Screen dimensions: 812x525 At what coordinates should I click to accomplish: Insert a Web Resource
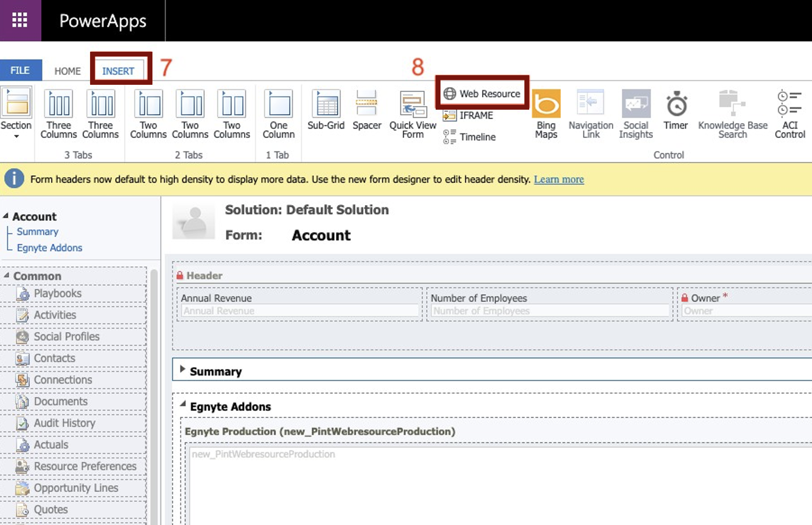[x=482, y=93]
